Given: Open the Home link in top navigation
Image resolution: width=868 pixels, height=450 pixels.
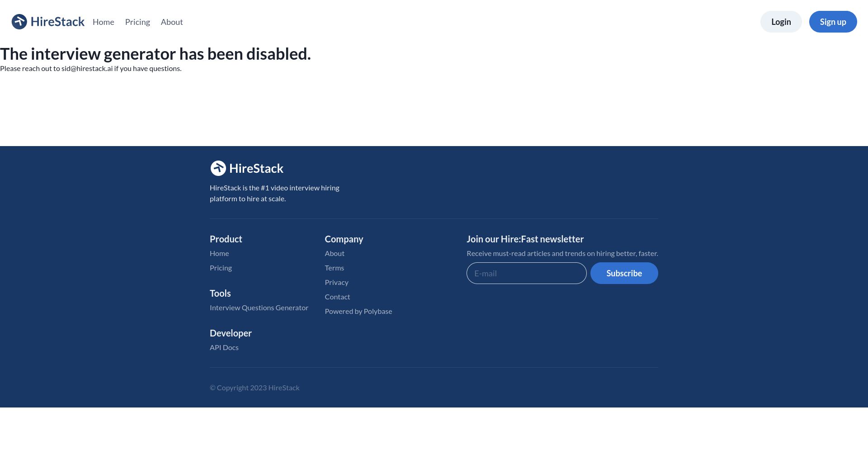Looking at the screenshot, I should click(103, 22).
